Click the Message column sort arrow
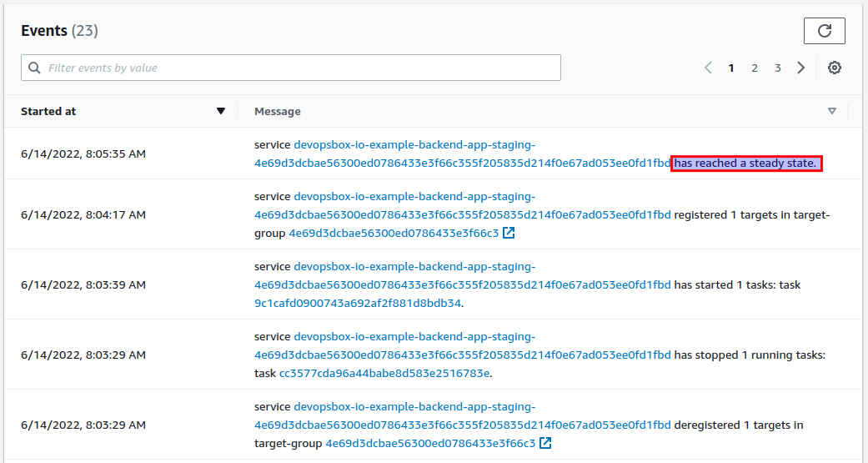 (x=831, y=111)
